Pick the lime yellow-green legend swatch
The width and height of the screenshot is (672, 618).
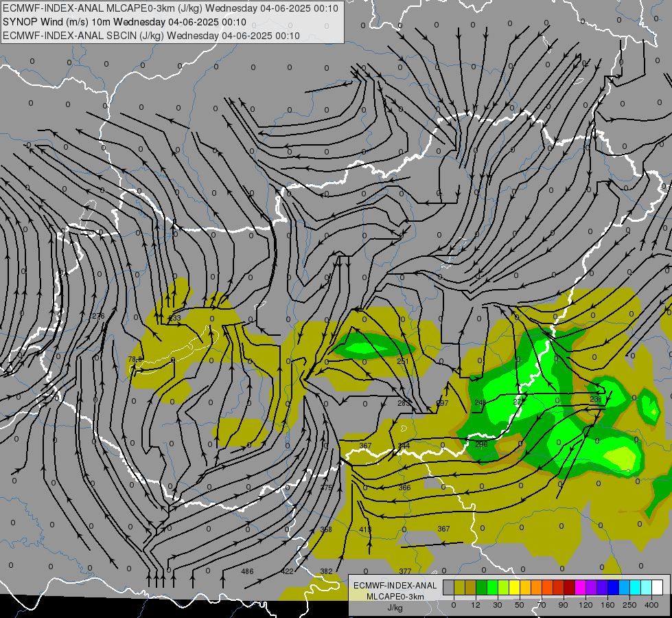504,588
